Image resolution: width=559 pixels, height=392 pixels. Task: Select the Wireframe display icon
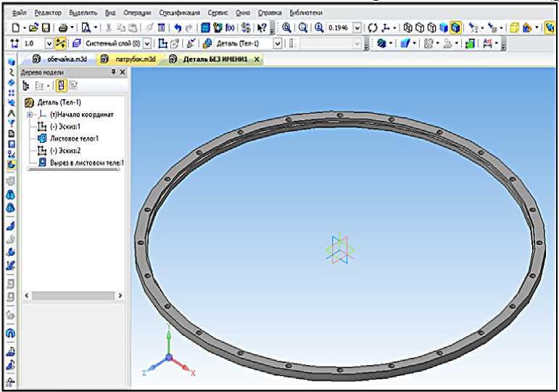pyautogui.click(x=407, y=28)
